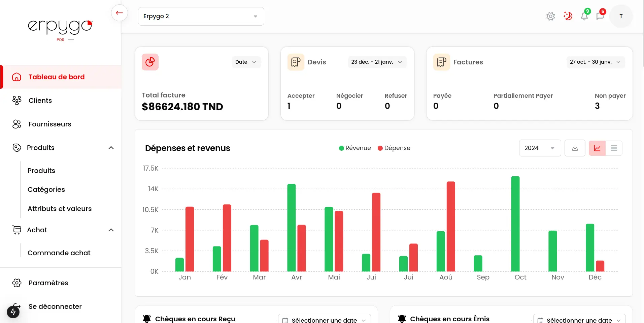Go to Clients in sidebar
Viewport: 644px width, 323px height.
40,100
